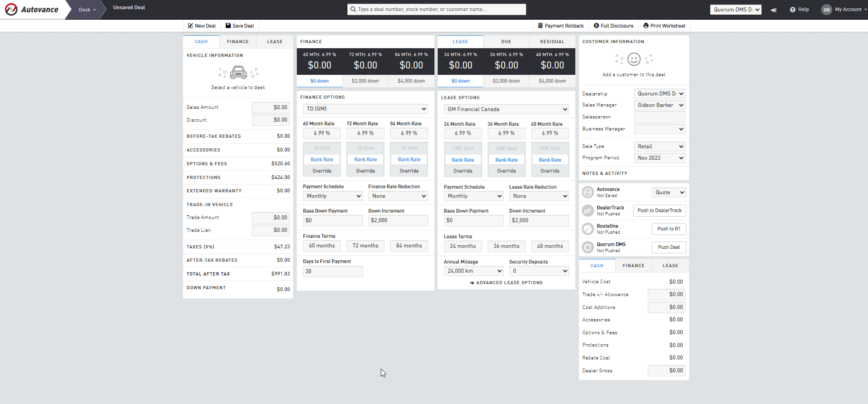Click the Payment Rollback calculator icon
The width and height of the screenshot is (868, 404).
(x=540, y=26)
